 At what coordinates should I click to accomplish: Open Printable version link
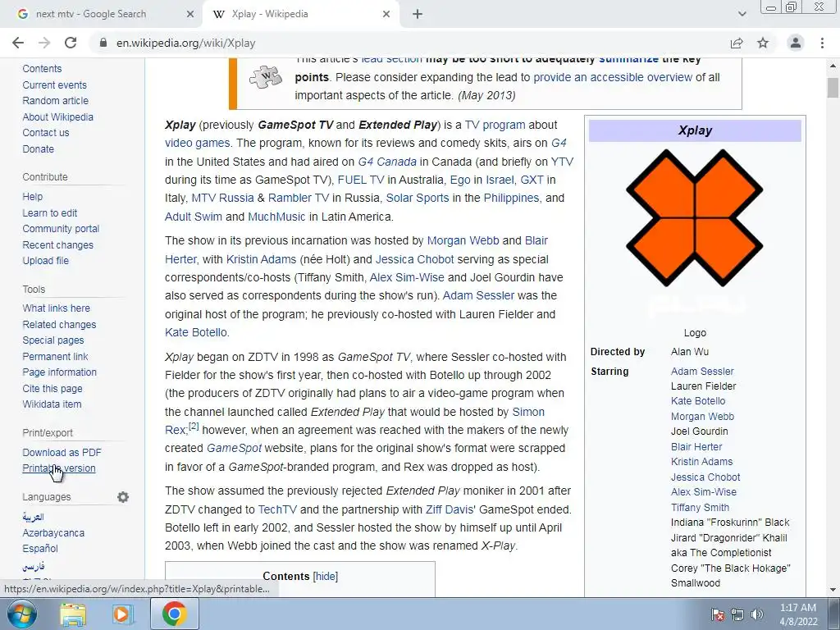click(59, 468)
